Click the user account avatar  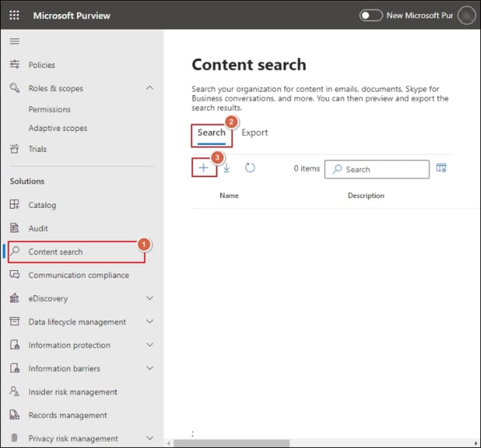466,15
